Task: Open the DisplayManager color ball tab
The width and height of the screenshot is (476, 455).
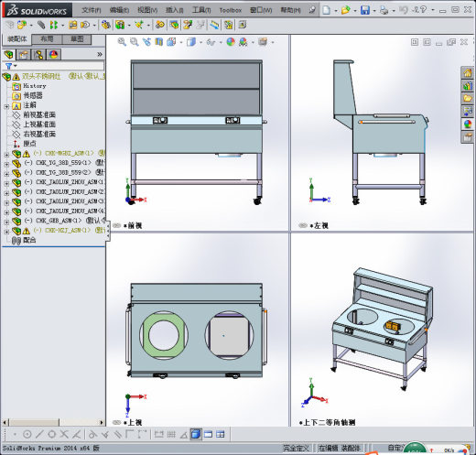Action: coord(53,55)
